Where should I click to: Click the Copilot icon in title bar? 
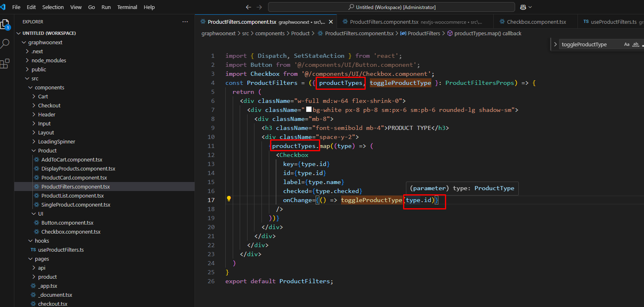pyautogui.click(x=523, y=7)
